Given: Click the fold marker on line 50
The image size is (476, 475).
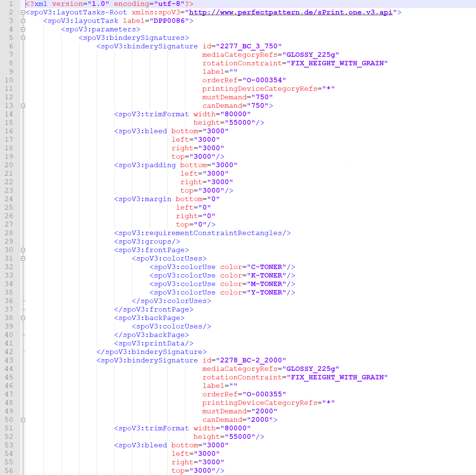Looking at the screenshot, I should point(23,420).
